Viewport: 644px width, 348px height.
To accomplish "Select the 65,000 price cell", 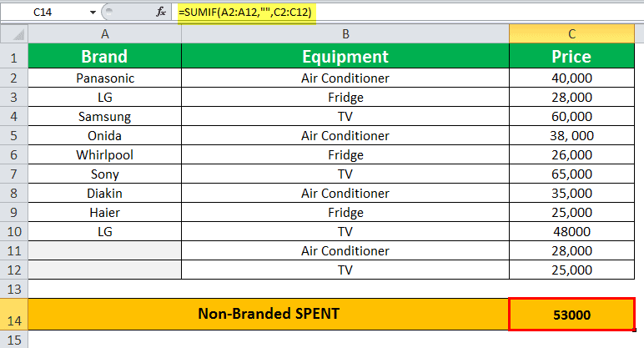I will [571, 174].
